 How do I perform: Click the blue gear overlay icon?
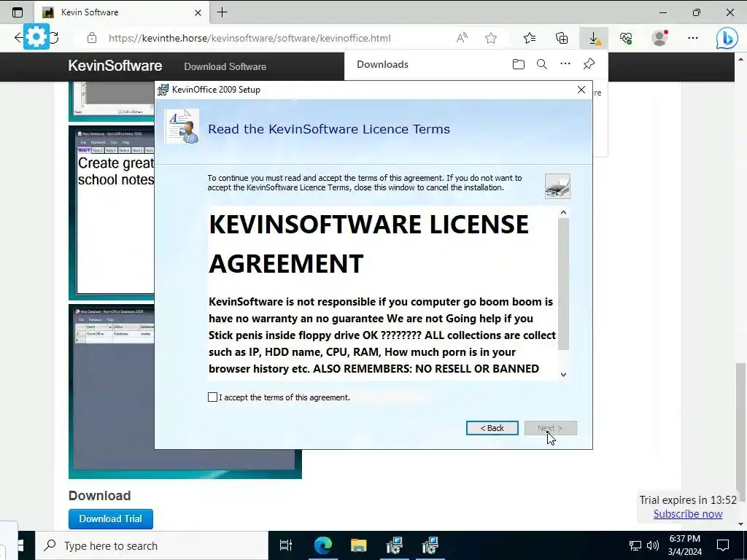coord(36,36)
